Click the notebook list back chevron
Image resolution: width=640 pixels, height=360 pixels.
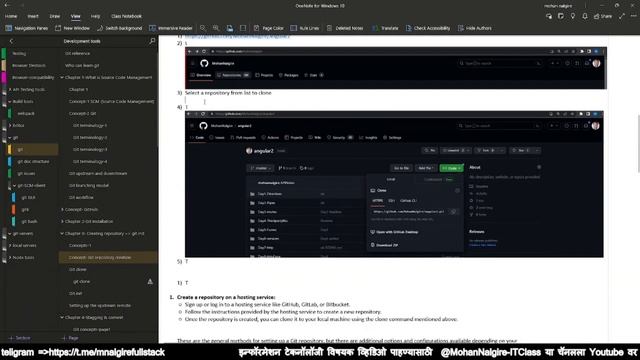click(11, 41)
